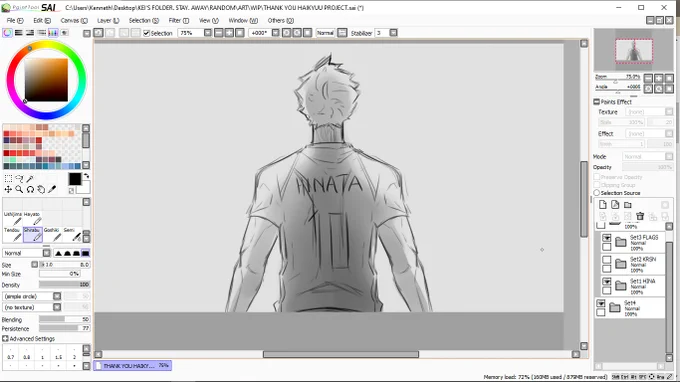Choose the Tendou brush preset
680x382 pixels.
(x=13, y=234)
